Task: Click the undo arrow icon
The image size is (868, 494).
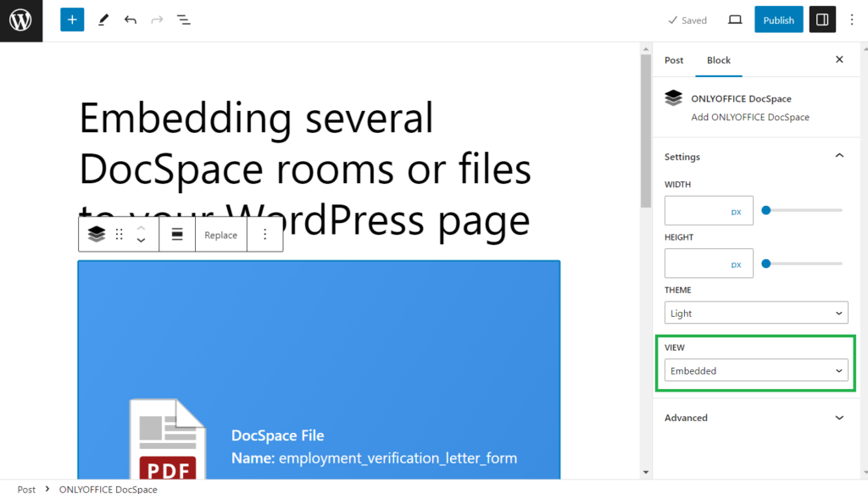Action: point(130,19)
